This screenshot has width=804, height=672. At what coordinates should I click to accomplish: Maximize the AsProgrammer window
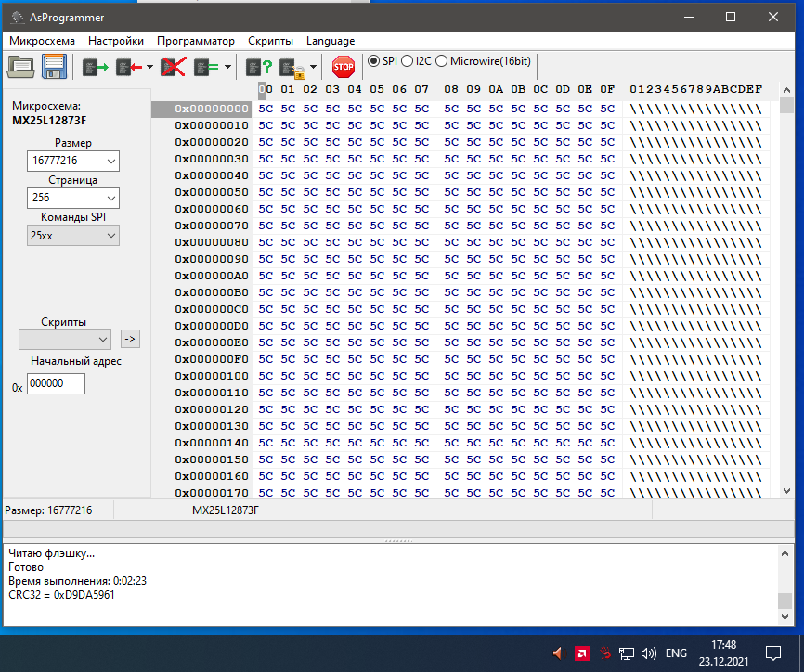point(731,17)
